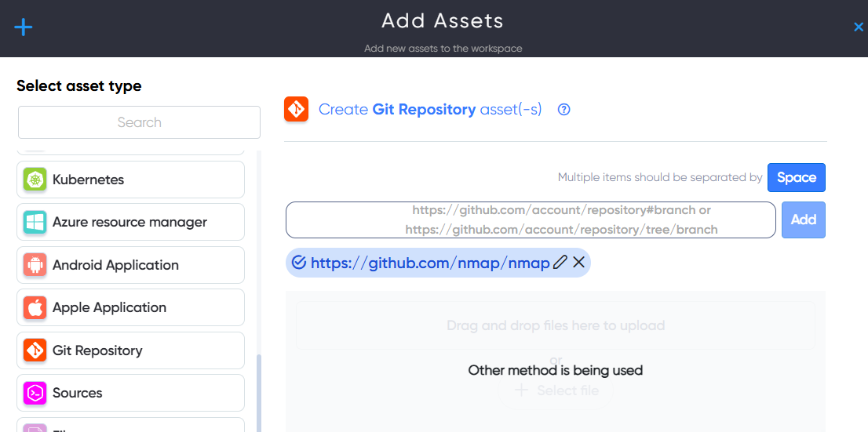This screenshot has height=432, width=868.
Task: Click the Kubernetes wheel icon
Action: pyautogui.click(x=35, y=180)
